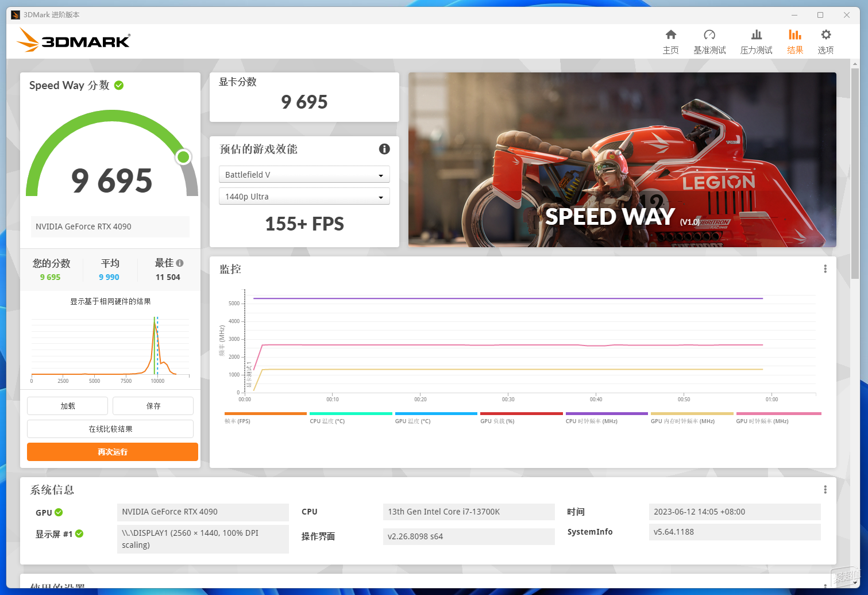
Task: Click the 3DMark title bar app icon
Action: 16,15
